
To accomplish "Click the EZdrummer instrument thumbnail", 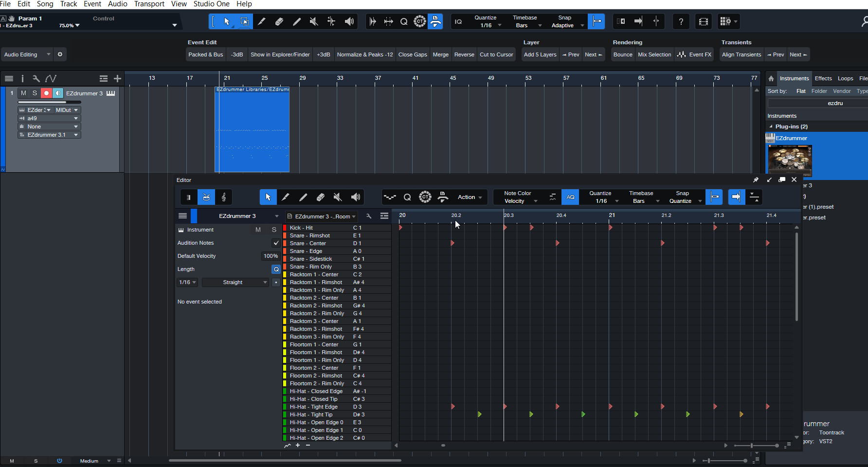I will click(790, 161).
